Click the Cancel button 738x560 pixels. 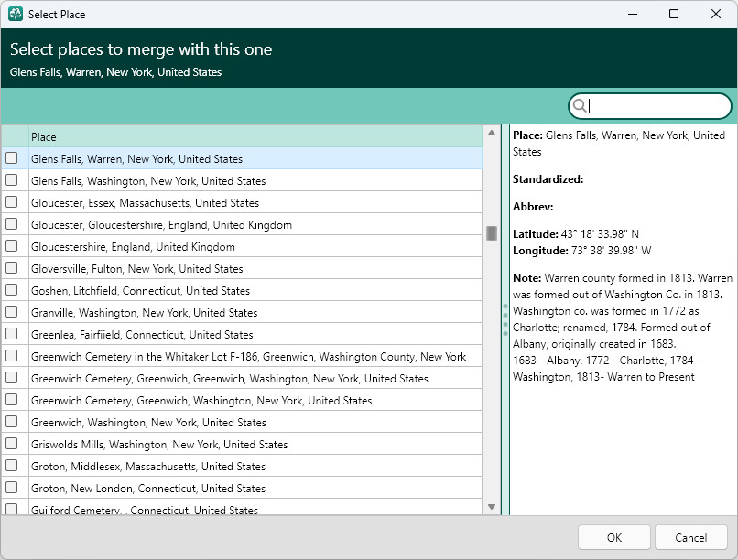tap(691, 537)
